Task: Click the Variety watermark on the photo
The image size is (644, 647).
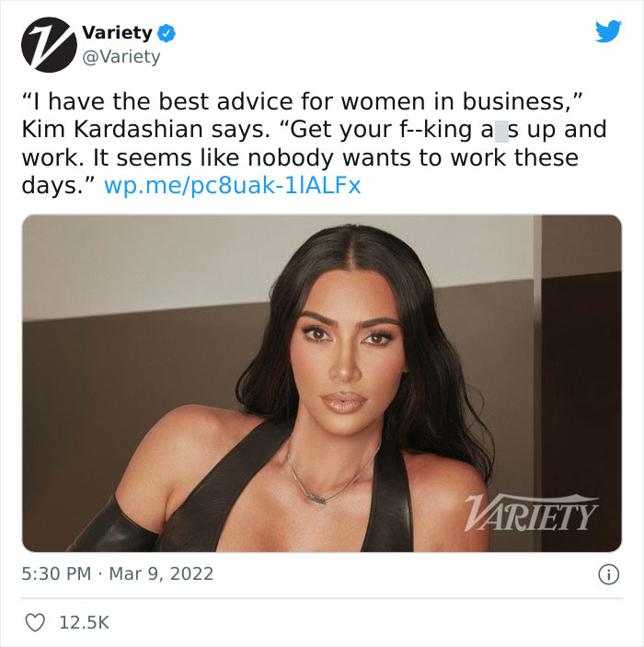Action: point(532,513)
